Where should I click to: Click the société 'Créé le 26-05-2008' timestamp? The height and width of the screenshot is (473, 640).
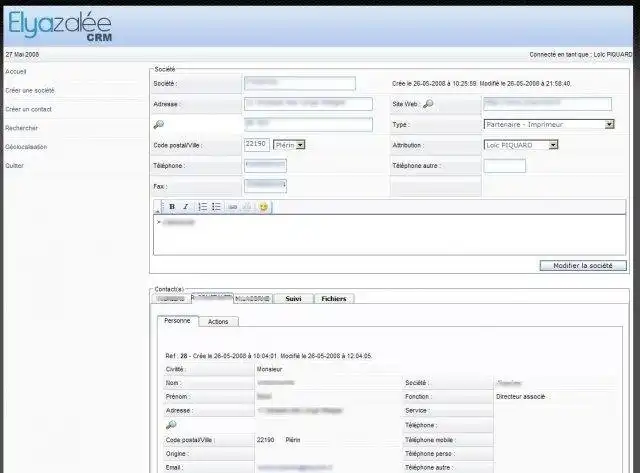(x=481, y=84)
